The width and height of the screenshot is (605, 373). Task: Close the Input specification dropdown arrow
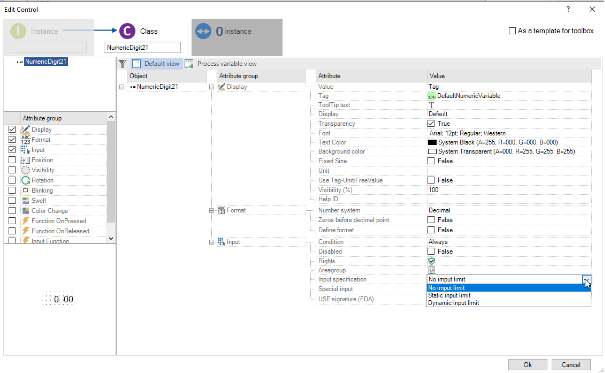[586, 279]
